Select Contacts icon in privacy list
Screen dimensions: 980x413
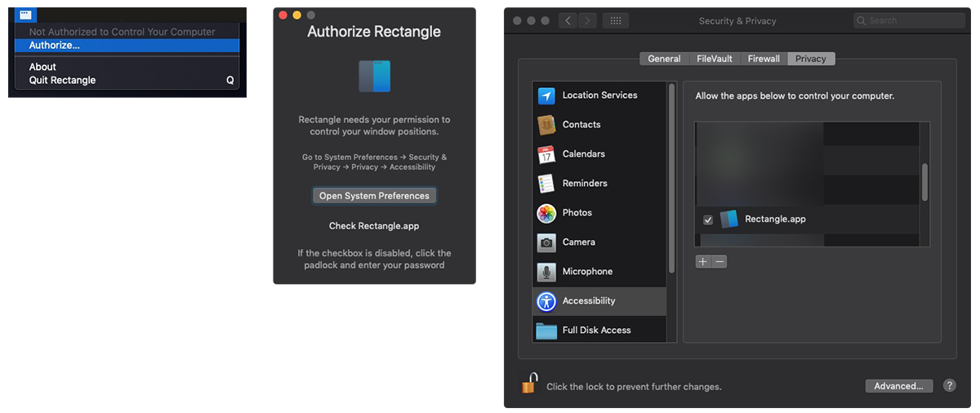pyautogui.click(x=546, y=125)
